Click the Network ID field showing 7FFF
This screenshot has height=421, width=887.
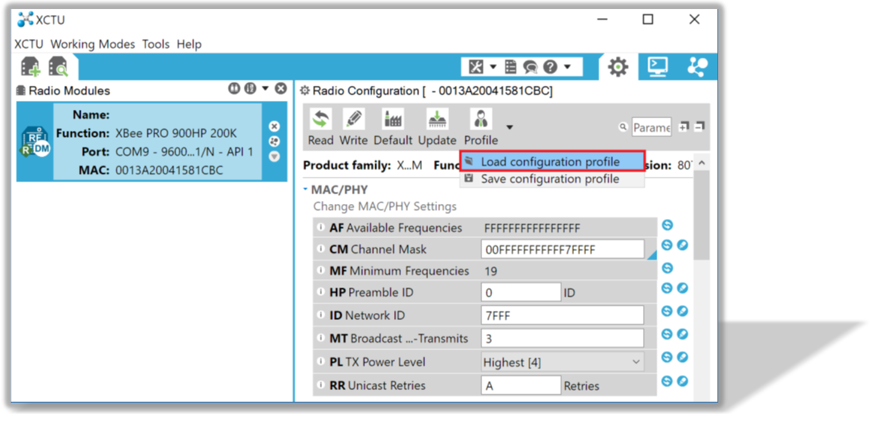pos(563,316)
